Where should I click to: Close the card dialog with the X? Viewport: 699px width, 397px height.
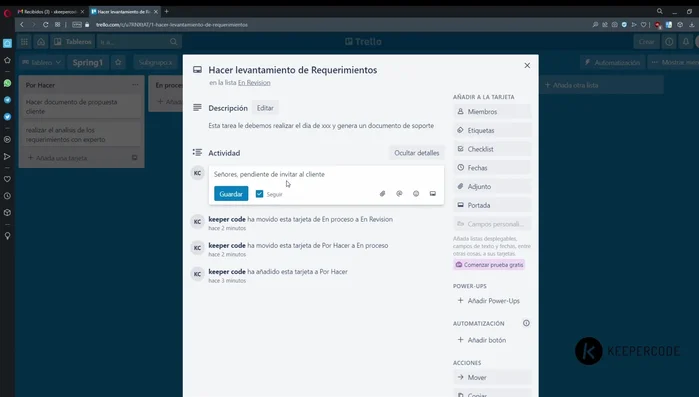point(527,65)
